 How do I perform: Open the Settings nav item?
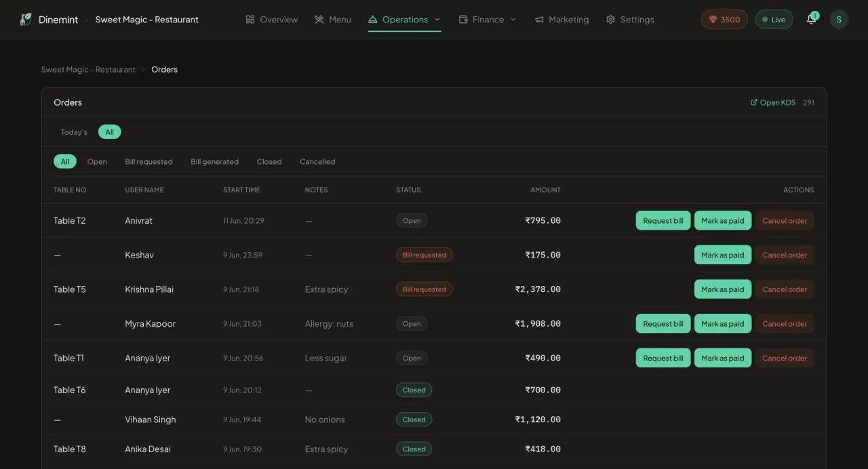pyautogui.click(x=630, y=20)
